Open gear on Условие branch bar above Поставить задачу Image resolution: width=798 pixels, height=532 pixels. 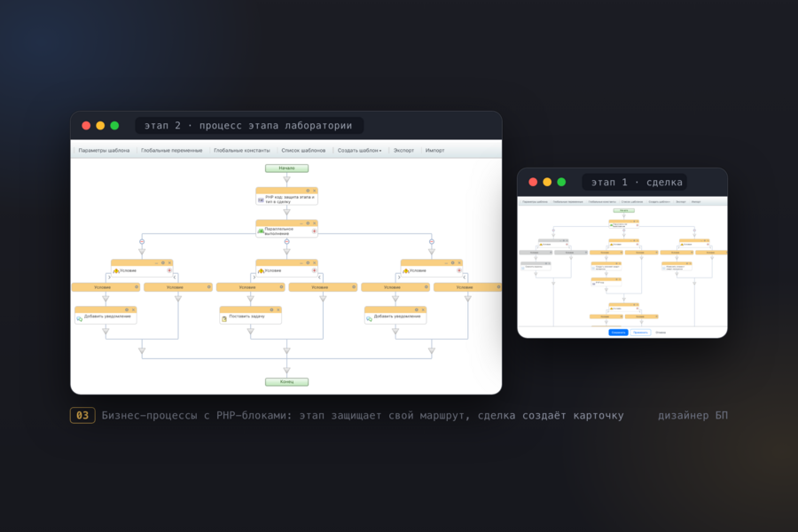click(281, 287)
